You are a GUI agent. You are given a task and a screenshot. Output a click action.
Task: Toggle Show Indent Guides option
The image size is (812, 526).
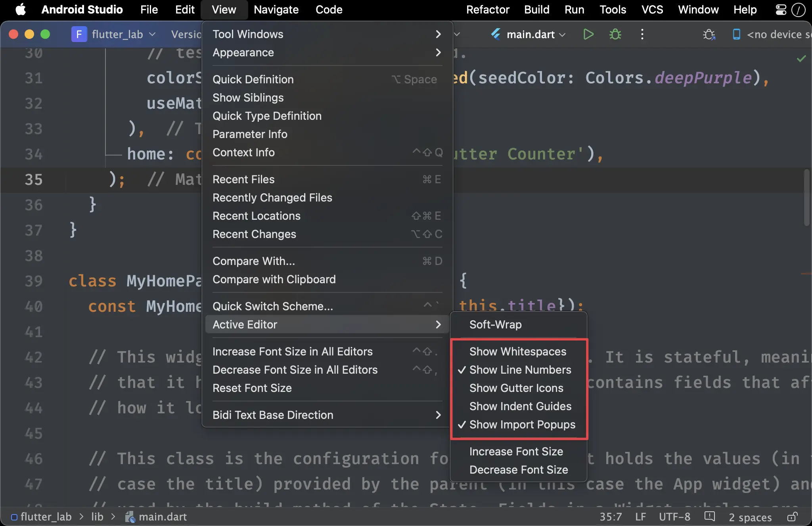pos(520,406)
